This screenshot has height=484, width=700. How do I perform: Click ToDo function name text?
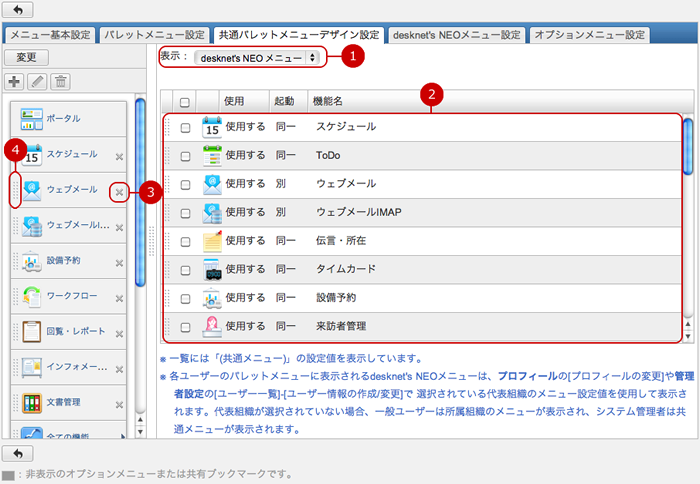[x=328, y=155]
